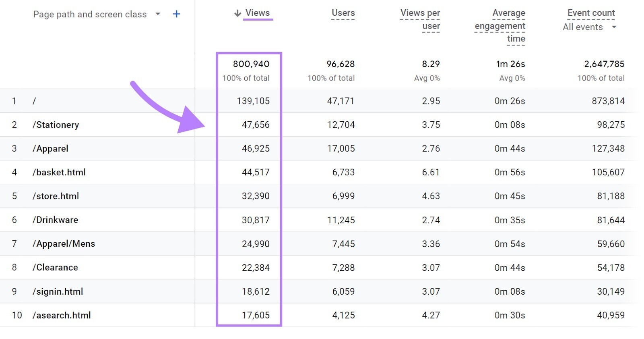Viewport: 644px width, 339px height.
Task: Sort by Views column header
Action: [x=258, y=13]
